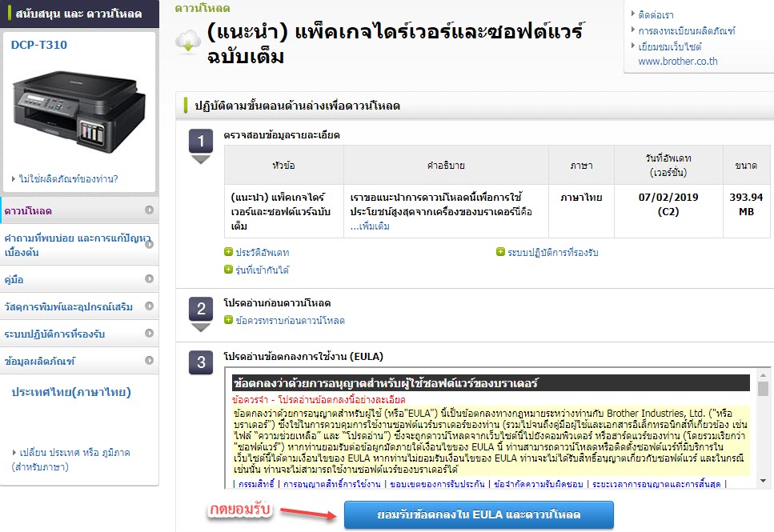Open ระบบปฏิบัติการที่รองรับ in the left sidebar menu
The height and width of the screenshot is (532, 774).
tap(79, 334)
